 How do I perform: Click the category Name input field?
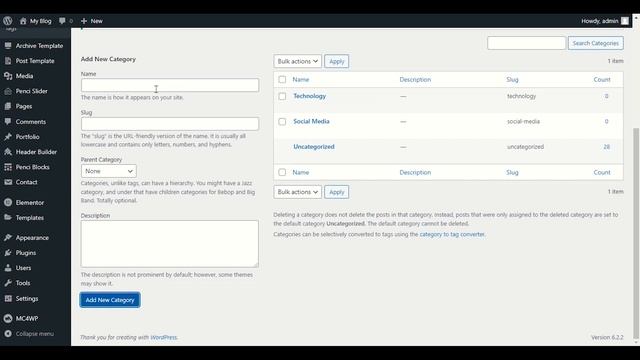point(170,85)
